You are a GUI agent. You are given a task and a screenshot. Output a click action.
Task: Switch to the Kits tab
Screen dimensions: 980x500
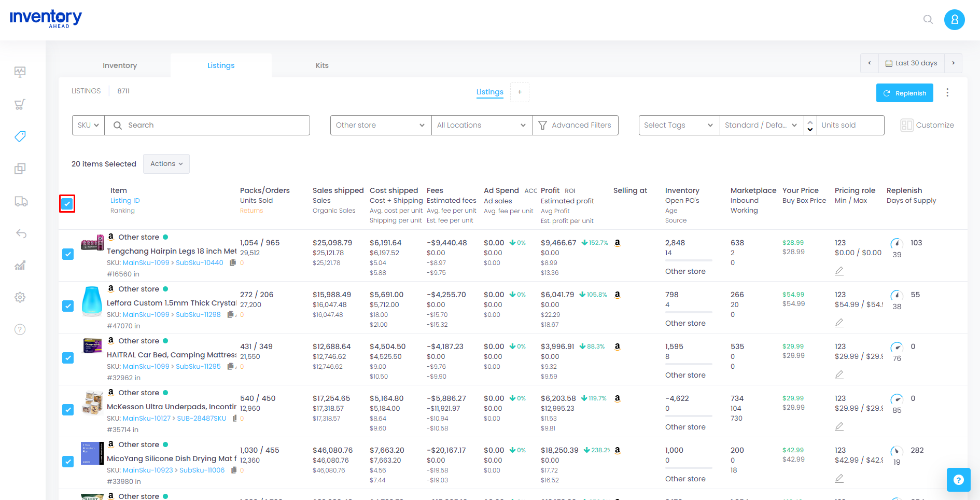322,65
